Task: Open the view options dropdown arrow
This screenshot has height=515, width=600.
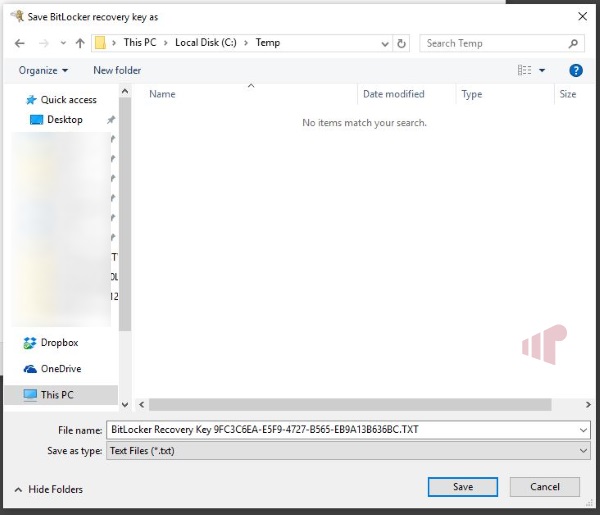Action: tap(542, 70)
